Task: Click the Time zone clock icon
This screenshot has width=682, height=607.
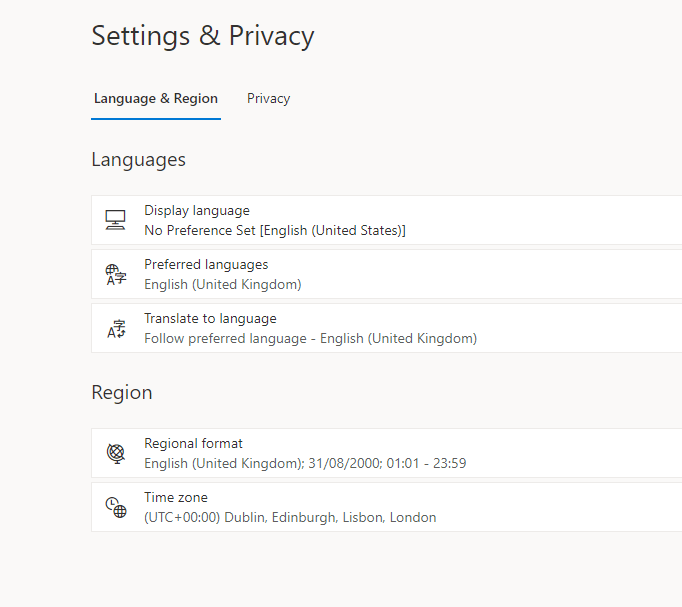Action: [116, 507]
